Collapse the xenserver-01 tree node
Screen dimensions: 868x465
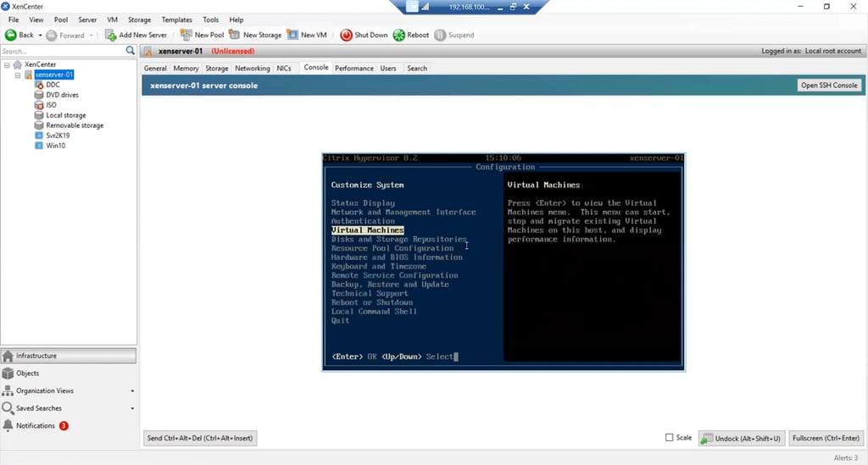click(x=18, y=75)
